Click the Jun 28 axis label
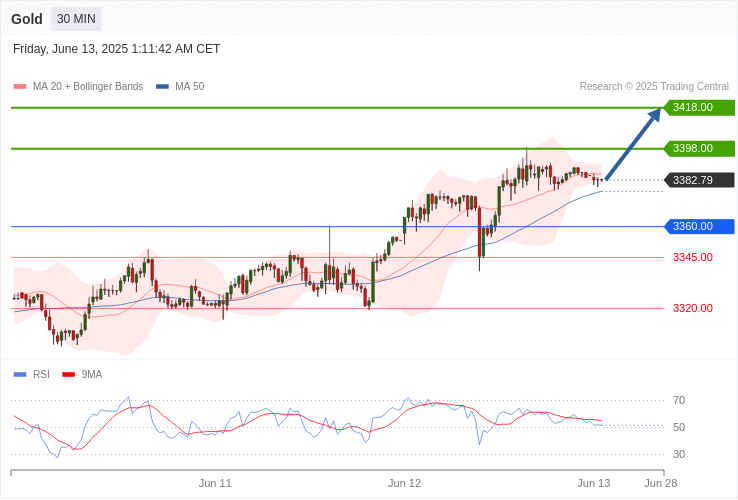 pyautogui.click(x=660, y=483)
